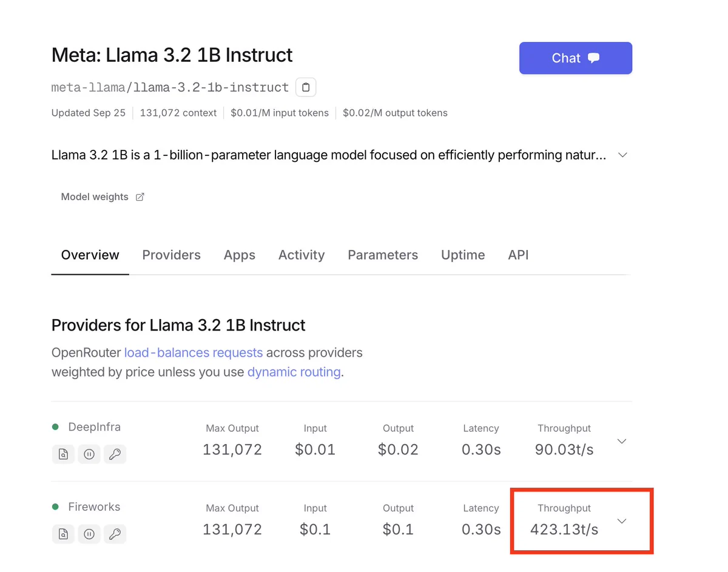Image resolution: width=728 pixels, height=572 pixels.
Task: Click DeepInfra's pause circle icon
Action: (89, 454)
